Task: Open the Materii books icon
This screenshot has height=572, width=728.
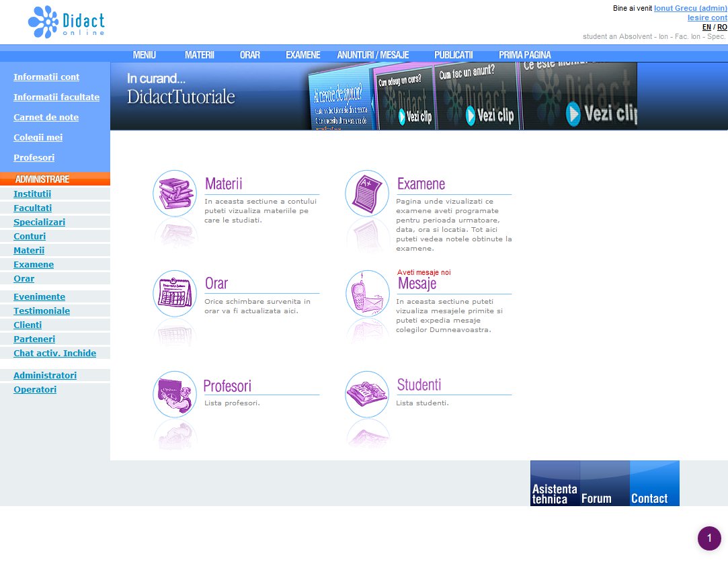Action: pos(175,193)
